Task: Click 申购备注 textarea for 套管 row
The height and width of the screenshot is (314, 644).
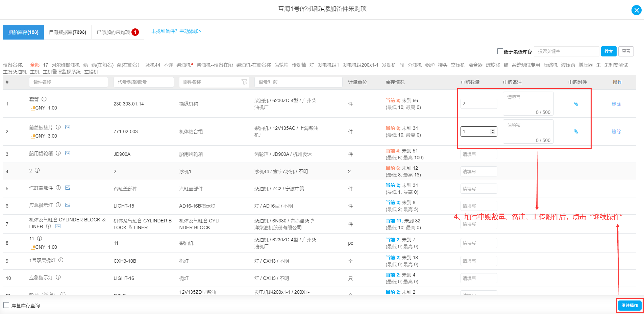Action: coord(528,104)
